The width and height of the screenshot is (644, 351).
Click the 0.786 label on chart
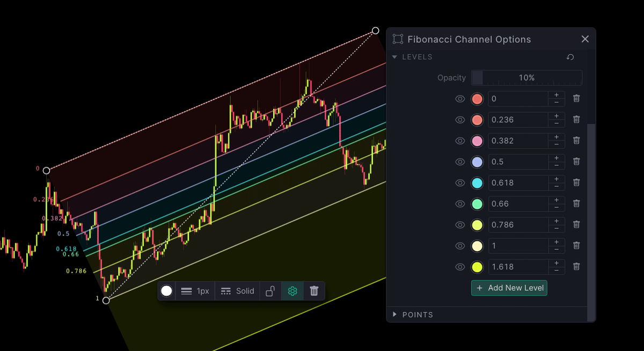76,271
